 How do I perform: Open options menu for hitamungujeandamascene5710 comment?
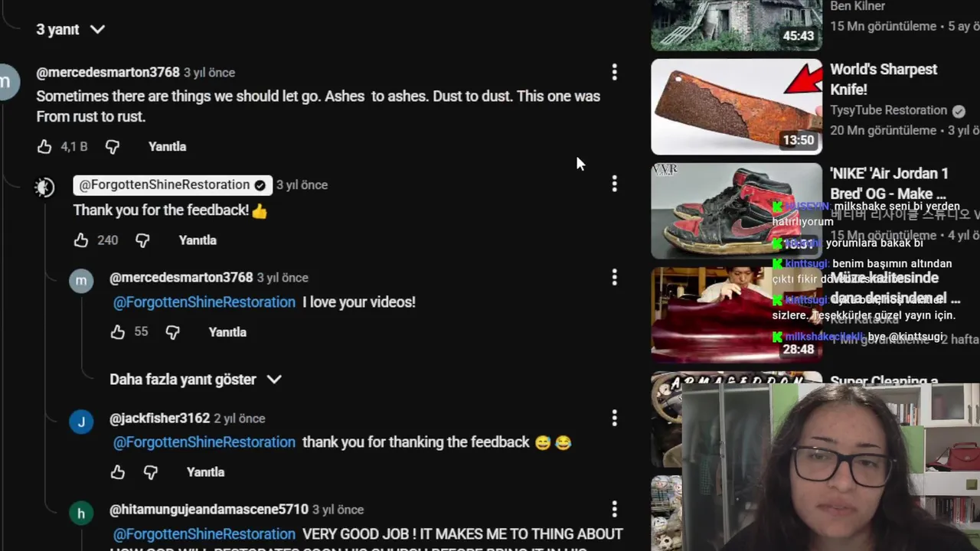click(614, 509)
